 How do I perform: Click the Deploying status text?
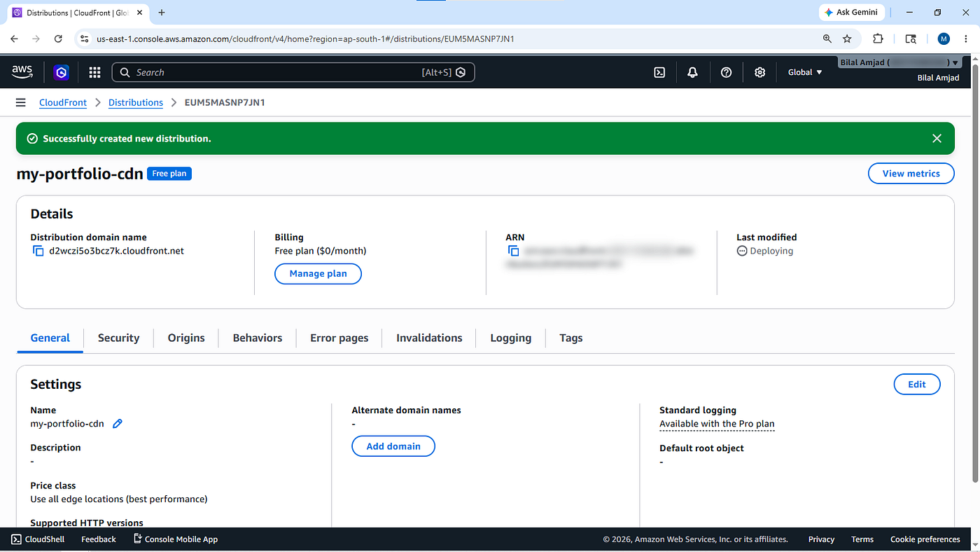[x=771, y=251]
